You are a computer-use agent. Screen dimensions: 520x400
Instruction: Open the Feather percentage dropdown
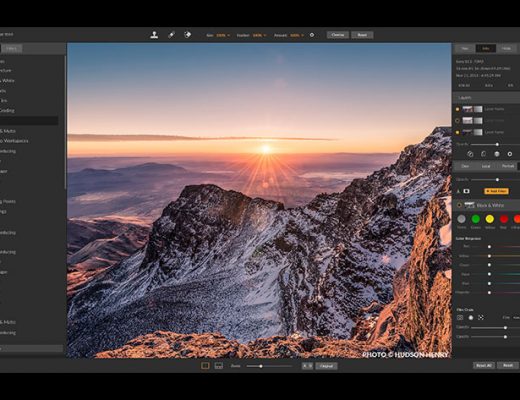pos(259,35)
